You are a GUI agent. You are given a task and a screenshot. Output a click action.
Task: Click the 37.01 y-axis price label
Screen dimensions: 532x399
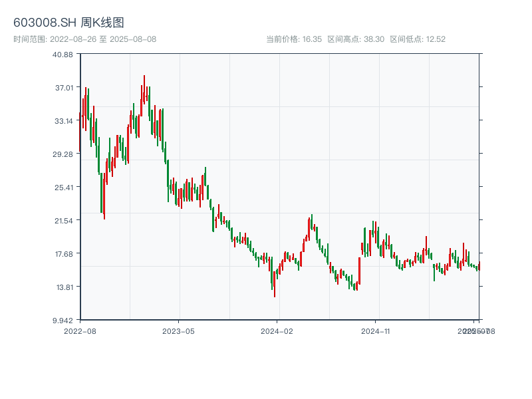click(x=63, y=87)
